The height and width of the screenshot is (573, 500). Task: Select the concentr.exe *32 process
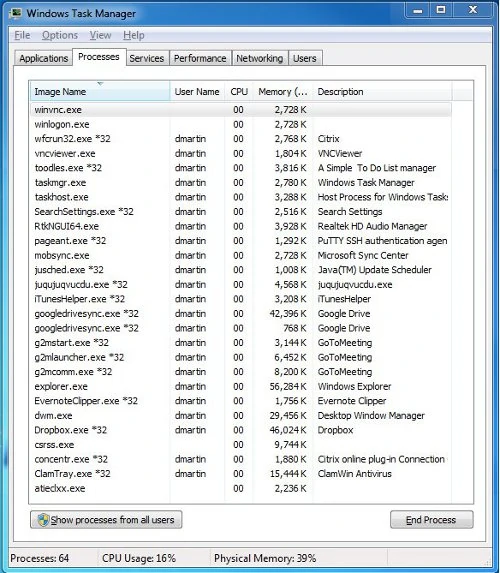[x=240, y=459]
